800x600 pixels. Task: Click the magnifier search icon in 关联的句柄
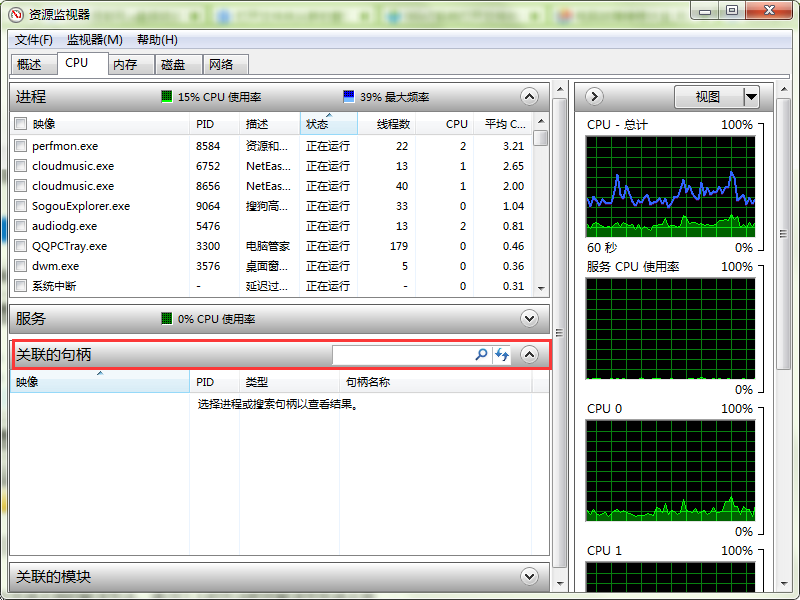tap(481, 355)
